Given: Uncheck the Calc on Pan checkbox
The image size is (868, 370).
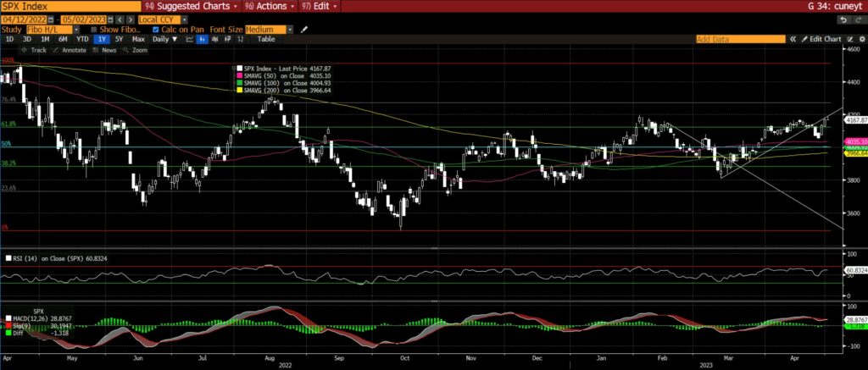Looking at the screenshot, I should click(x=154, y=29).
